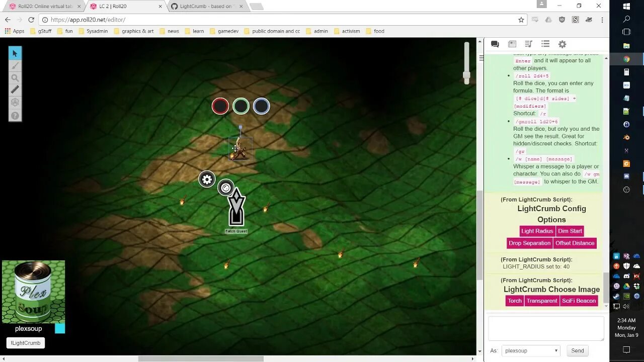
Task: Select the Fetch Quest arrow token
Action: pyautogui.click(x=236, y=208)
